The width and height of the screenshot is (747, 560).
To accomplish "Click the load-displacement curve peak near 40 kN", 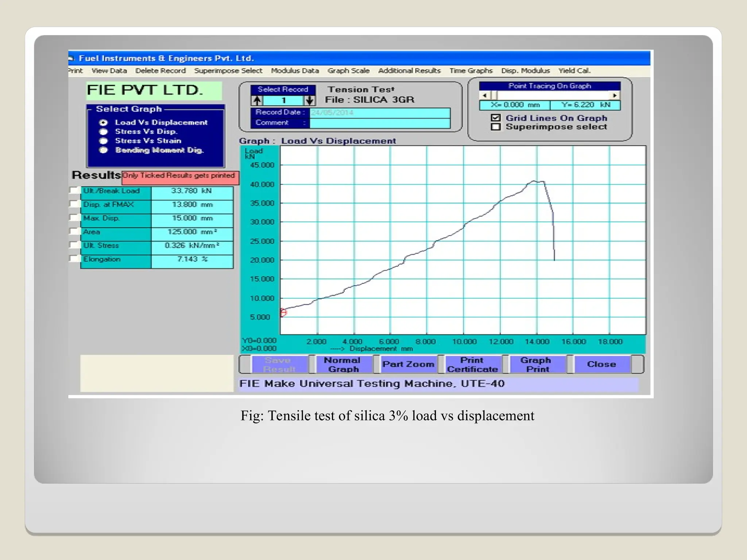I will pyautogui.click(x=534, y=181).
